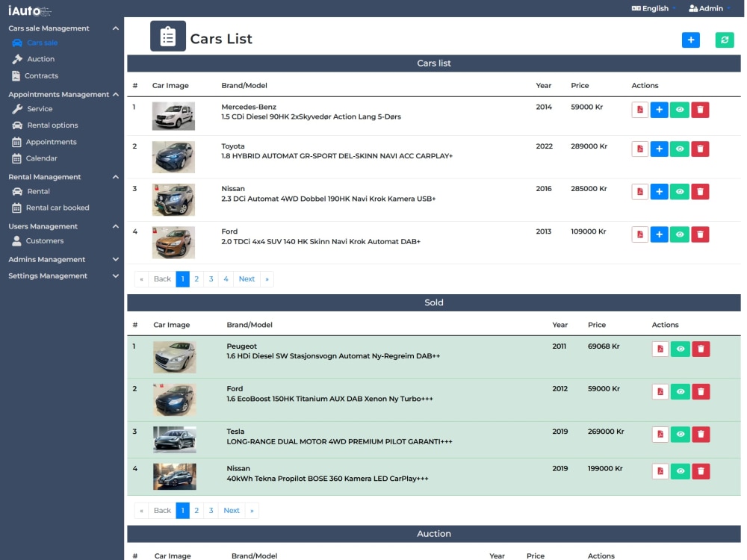The height and width of the screenshot is (560, 747).
Task: Open Rental options in sidebar
Action: pos(45,125)
